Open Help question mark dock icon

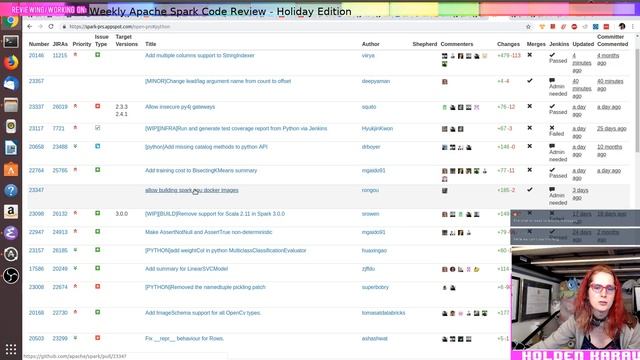tap(11, 191)
